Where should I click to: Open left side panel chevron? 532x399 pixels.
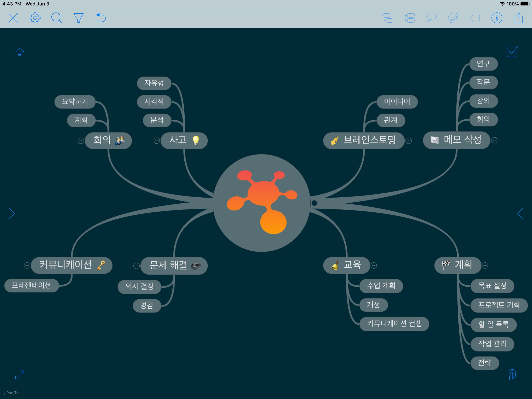click(x=12, y=214)
